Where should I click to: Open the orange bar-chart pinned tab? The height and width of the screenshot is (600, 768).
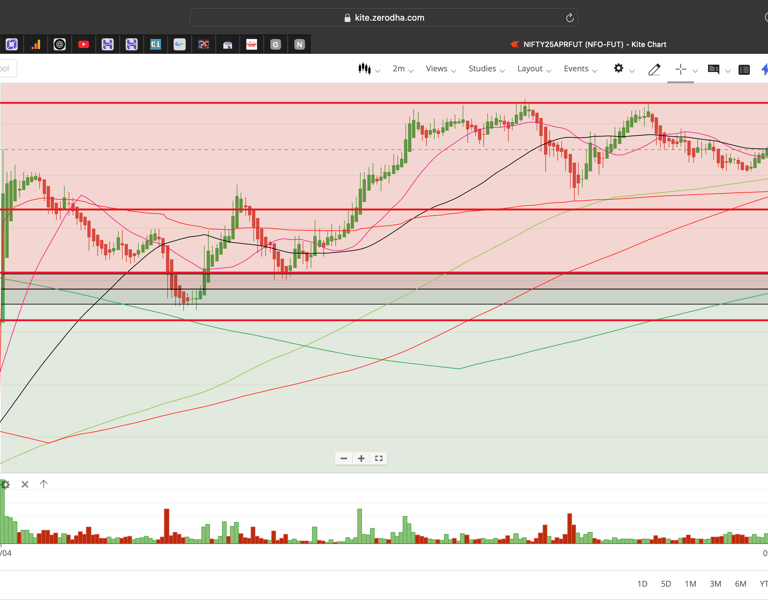[x=36, y=45]
